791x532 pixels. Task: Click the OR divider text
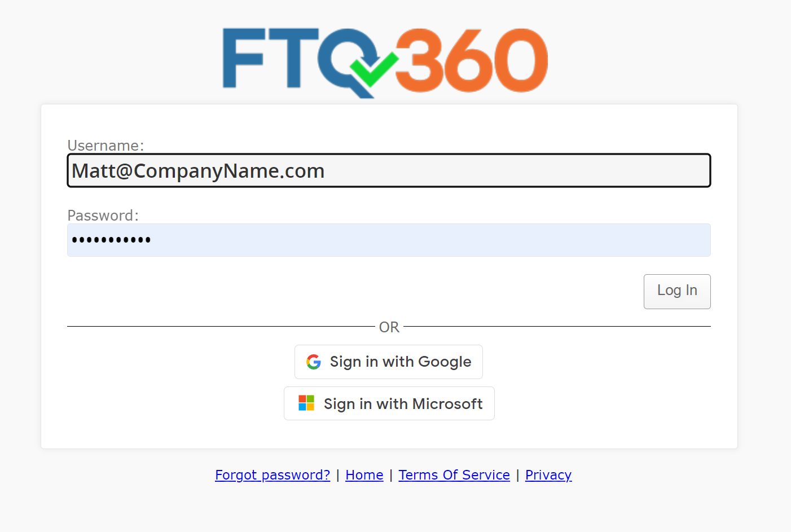(x=389, y=327)
